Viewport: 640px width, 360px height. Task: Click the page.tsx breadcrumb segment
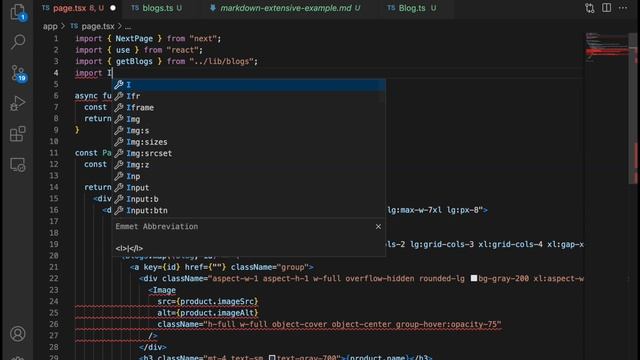[x=98, y=26]
